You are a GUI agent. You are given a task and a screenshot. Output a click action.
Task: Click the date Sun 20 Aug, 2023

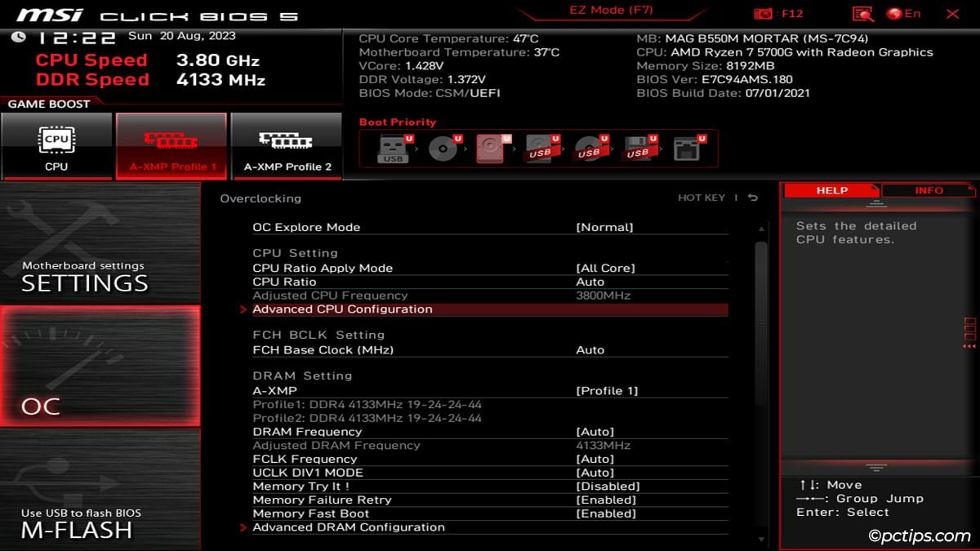pyautogui.click(x=181, y=36)
